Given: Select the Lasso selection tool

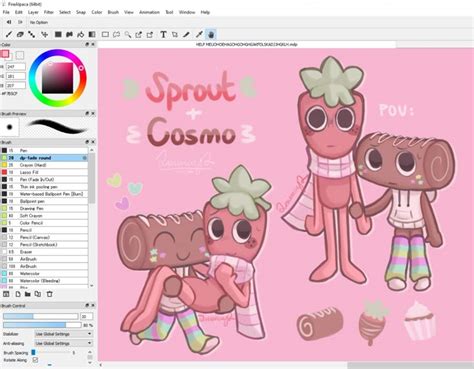Looking at the screenshot, I should tap(116, 34).
